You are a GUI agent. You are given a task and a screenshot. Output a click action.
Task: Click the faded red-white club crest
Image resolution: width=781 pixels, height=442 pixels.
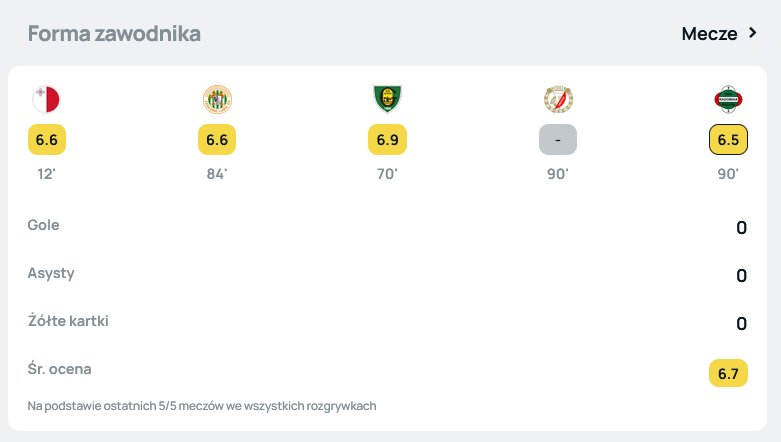[x=557, y=99]
